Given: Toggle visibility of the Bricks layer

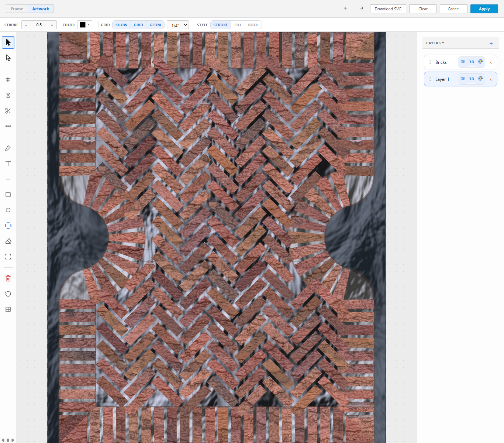Looking at the screenshot, I should coord(463,62).
